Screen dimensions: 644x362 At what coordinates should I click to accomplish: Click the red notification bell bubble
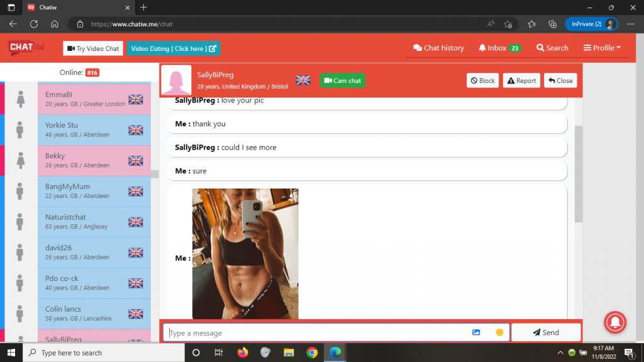[x=614, y=322]
